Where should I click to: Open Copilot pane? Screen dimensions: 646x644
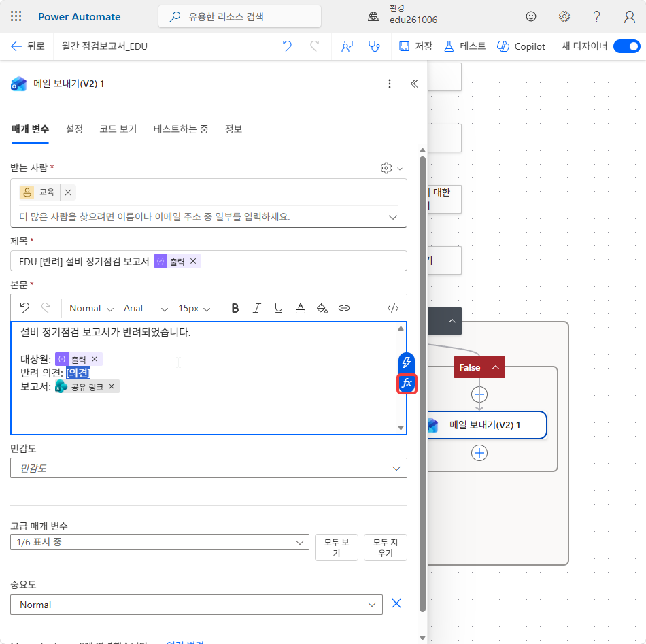pyautogui.click(x=521, y=46)
